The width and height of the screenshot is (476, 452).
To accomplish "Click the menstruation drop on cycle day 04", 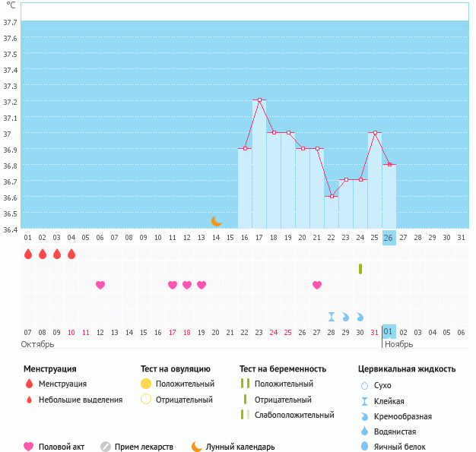I will pyautogui.click(x=71, y=254).
